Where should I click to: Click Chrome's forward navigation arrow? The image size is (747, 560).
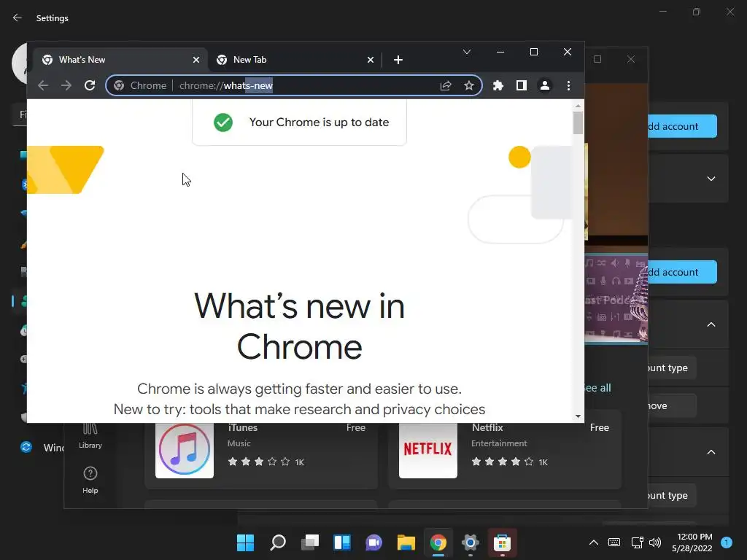[x=66, y=86]
